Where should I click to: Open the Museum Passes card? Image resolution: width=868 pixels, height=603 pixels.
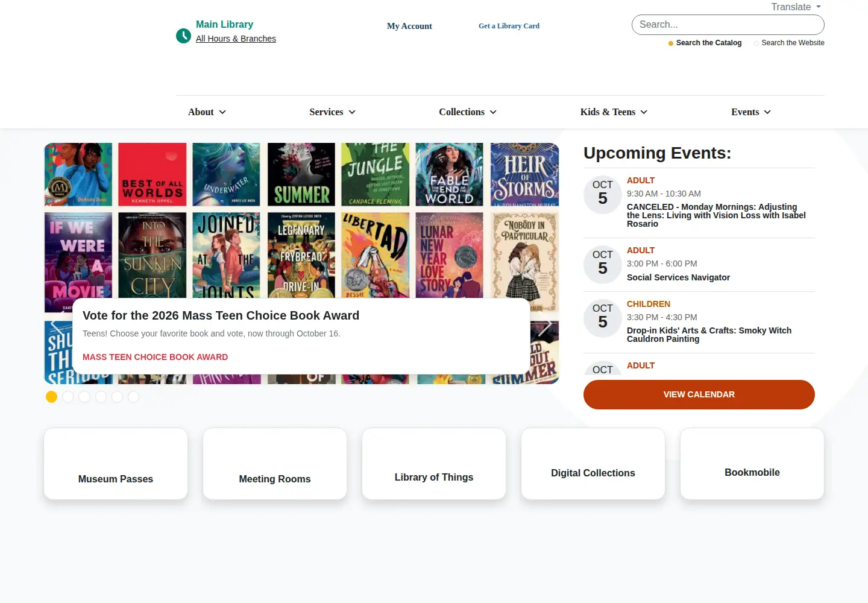tap(116, 464)
